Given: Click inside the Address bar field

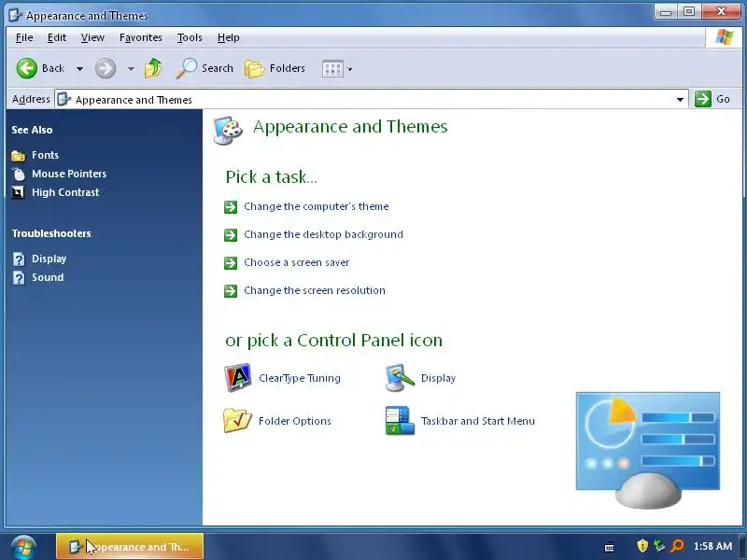Looking at the screenshot, I should [372, 100].
